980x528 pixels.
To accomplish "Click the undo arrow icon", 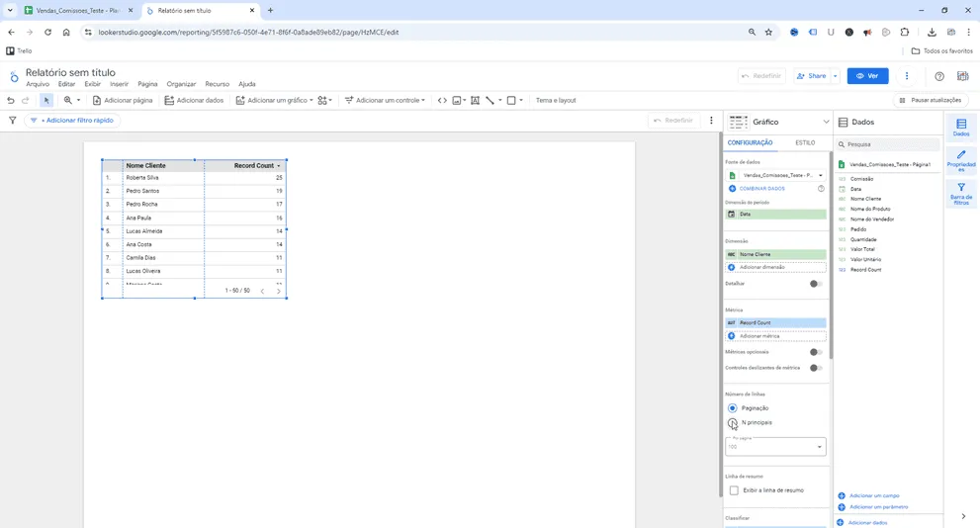I will coord(11,101).
